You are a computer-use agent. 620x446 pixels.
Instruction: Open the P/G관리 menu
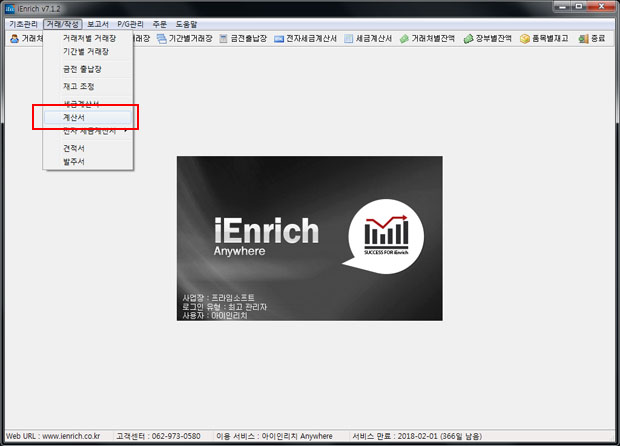pyautogui.click(x=131, y=23)
